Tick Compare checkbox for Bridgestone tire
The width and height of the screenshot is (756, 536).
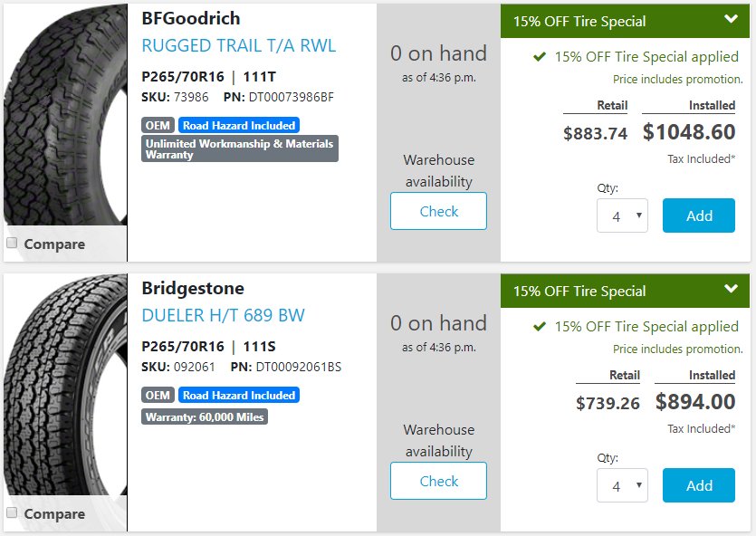pos(12,512)
